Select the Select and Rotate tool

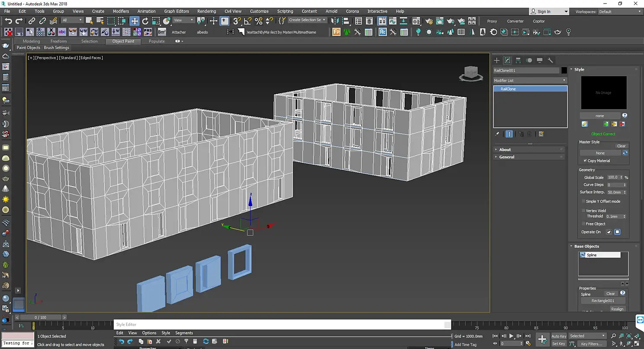tap(145, 21)
